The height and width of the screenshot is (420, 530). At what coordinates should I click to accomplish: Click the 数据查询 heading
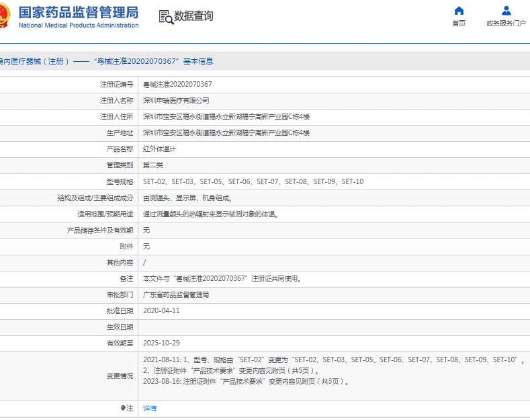coord(193,16)
